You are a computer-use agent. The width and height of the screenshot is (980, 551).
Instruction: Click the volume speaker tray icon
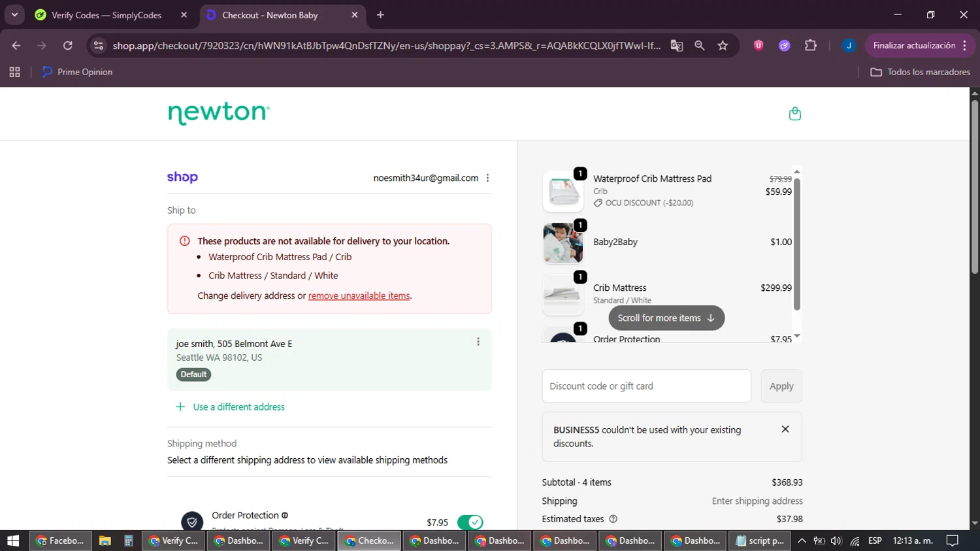[x=836, y=541]
